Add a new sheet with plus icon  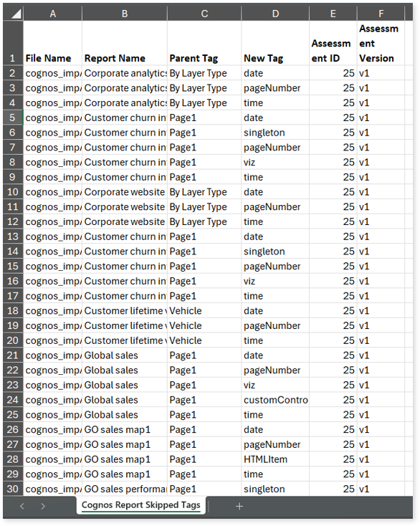tap(239, 506)
